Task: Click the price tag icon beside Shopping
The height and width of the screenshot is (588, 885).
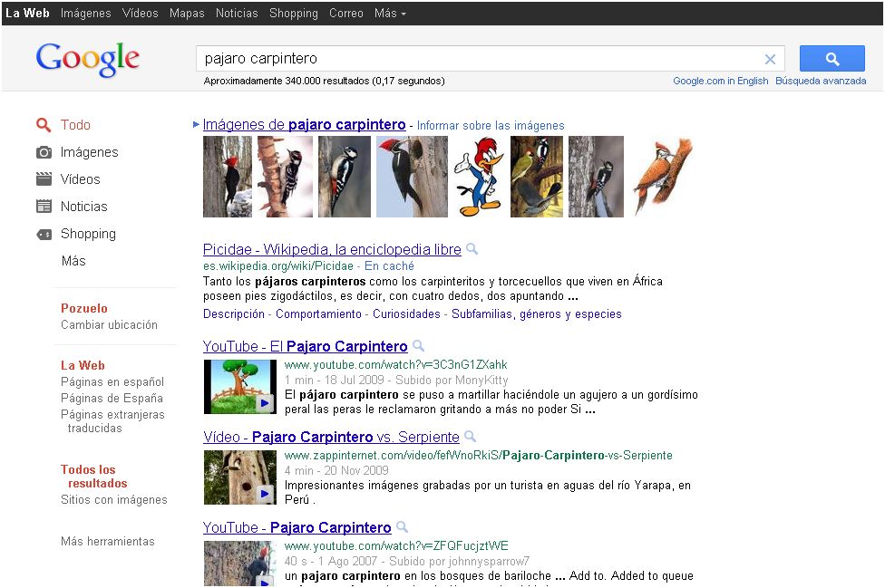Action: 44,234
